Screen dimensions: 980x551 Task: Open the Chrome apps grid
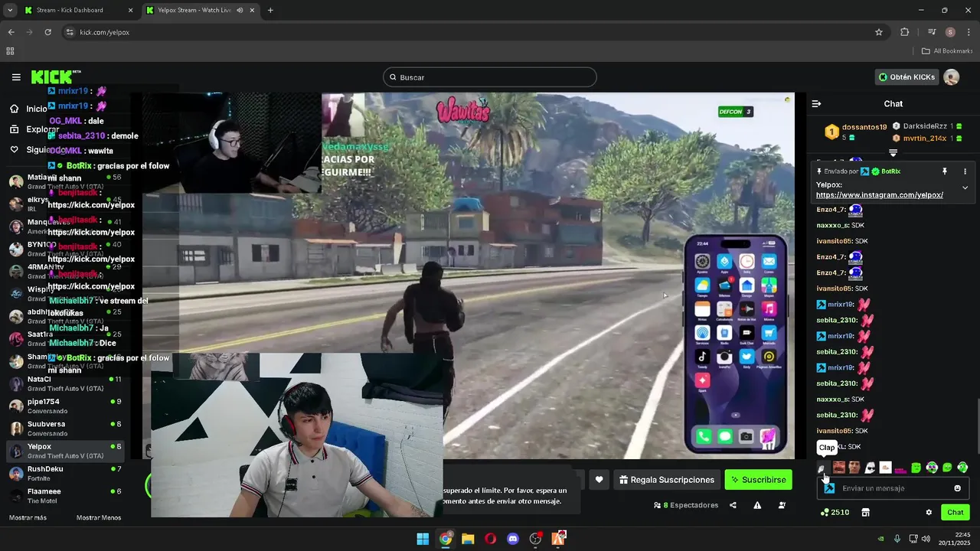click(10, 51)
